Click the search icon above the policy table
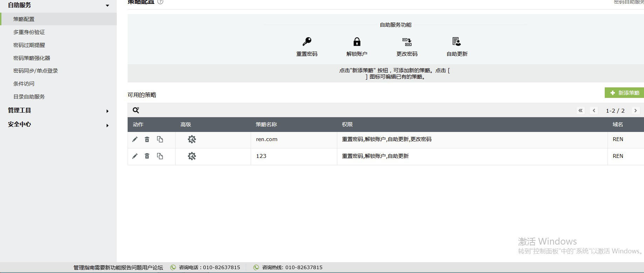Image resolution: width=644 pixels, height=273 pixels. tap(136, 110)
